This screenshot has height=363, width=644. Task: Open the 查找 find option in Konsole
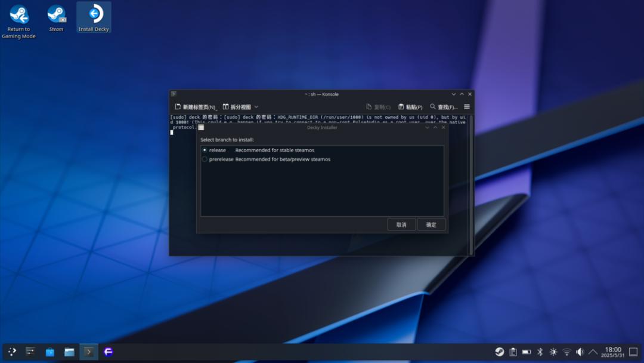[x=444, y=107]
